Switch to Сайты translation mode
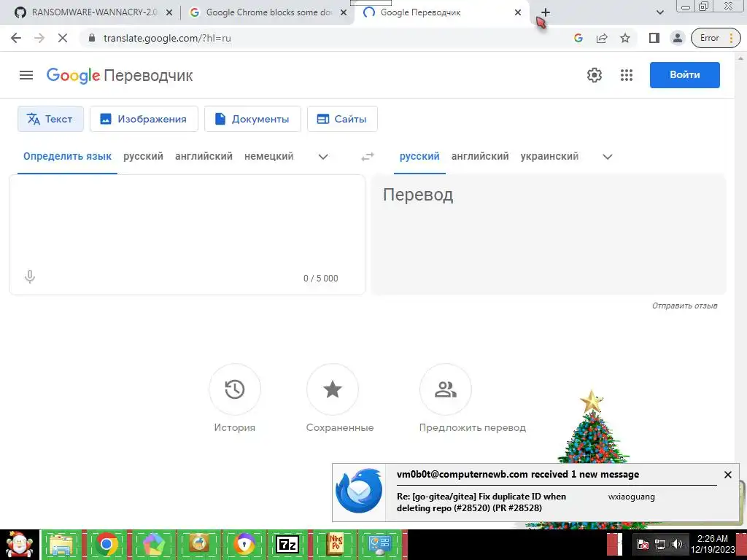 click(x=342, y=119)
